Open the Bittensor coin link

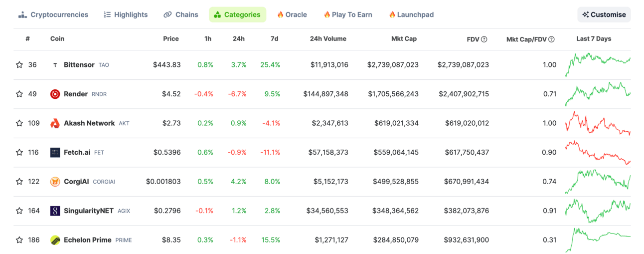tap(80, 65)
